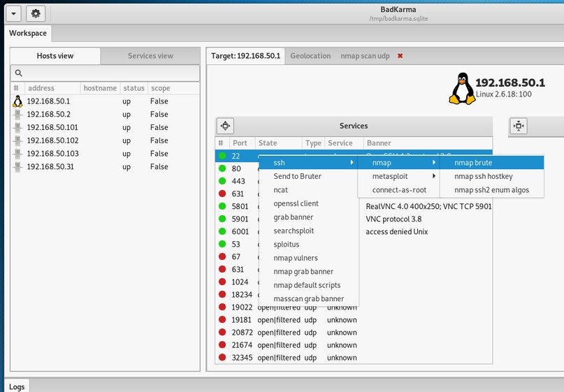Click the gear settings button in header

pos(36,13)
